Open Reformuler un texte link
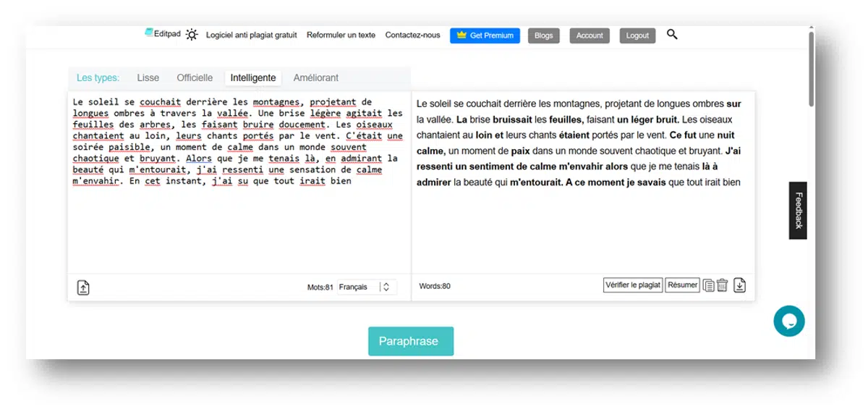The height and width of the screenshot is (412, 868). (x=341, y=35)
